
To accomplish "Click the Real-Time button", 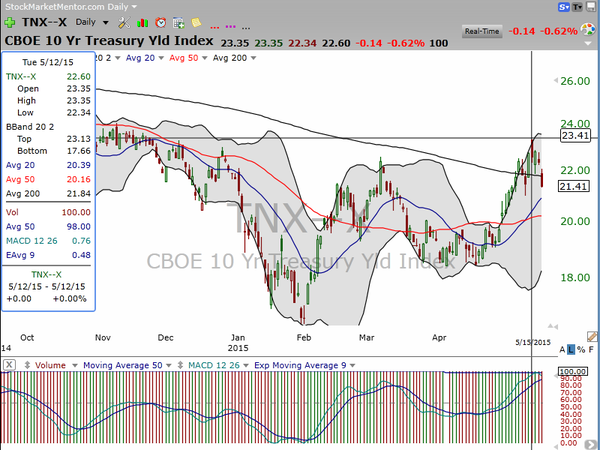I will coord(481,31).
